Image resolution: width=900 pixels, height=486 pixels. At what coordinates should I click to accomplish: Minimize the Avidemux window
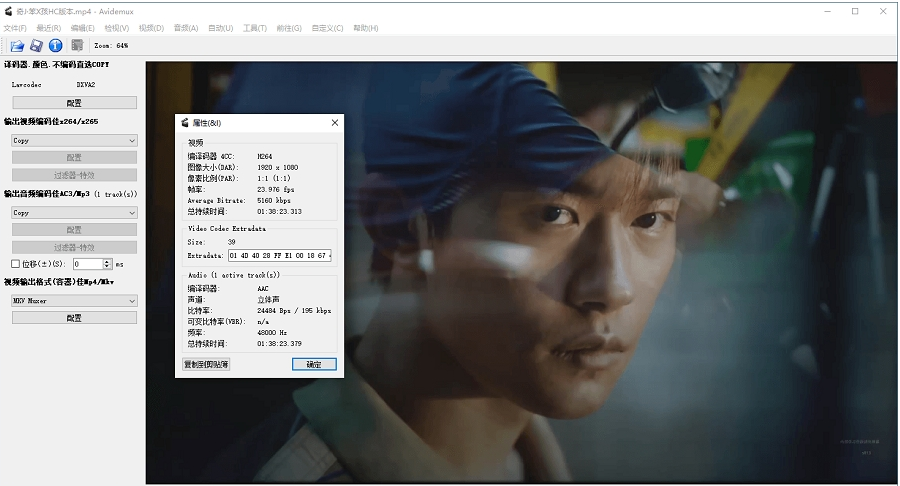[827, 11]
